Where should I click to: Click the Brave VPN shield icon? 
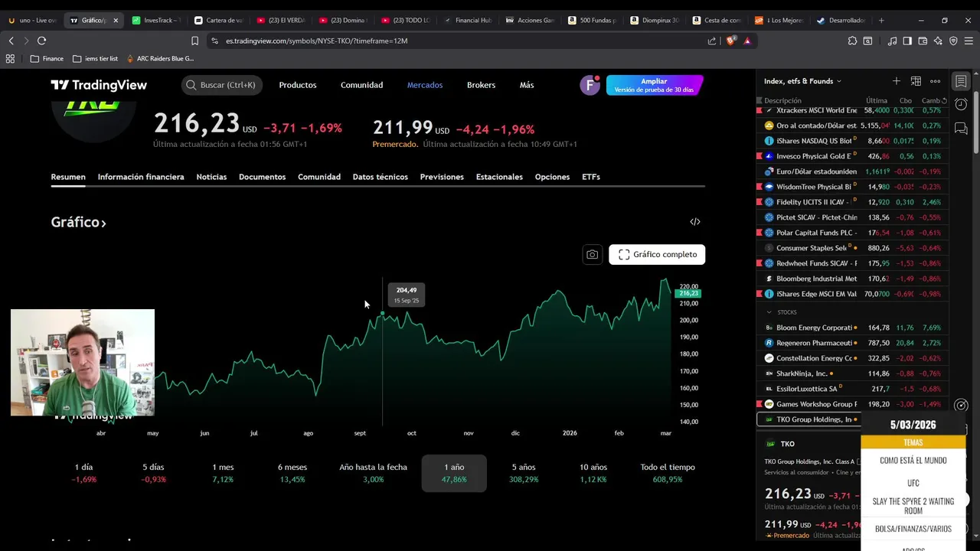pos(953,41)
